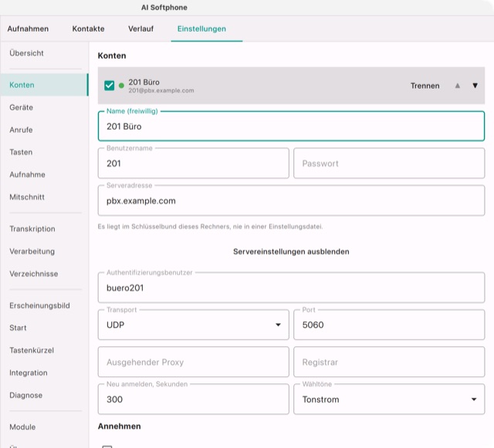The height and width of the screenshot is (448, 494).
Task: Click the Konten section heading
Action: pyautogui.click(x=112, y=56)
